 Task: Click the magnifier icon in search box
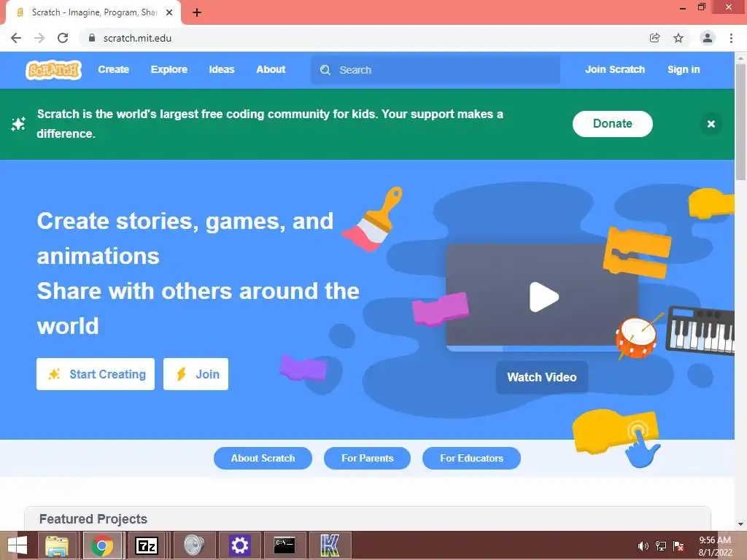pos(325,70)
